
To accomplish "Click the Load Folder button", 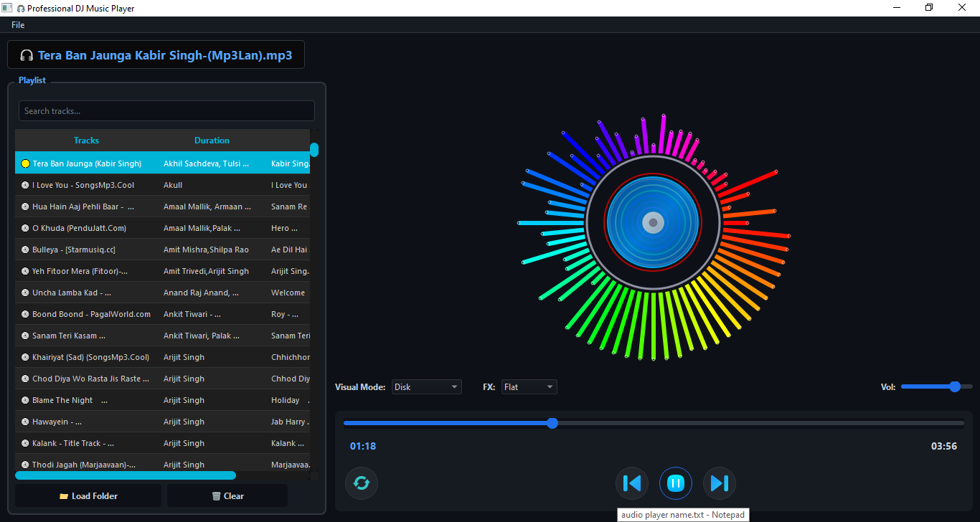I will click(88, 495).
